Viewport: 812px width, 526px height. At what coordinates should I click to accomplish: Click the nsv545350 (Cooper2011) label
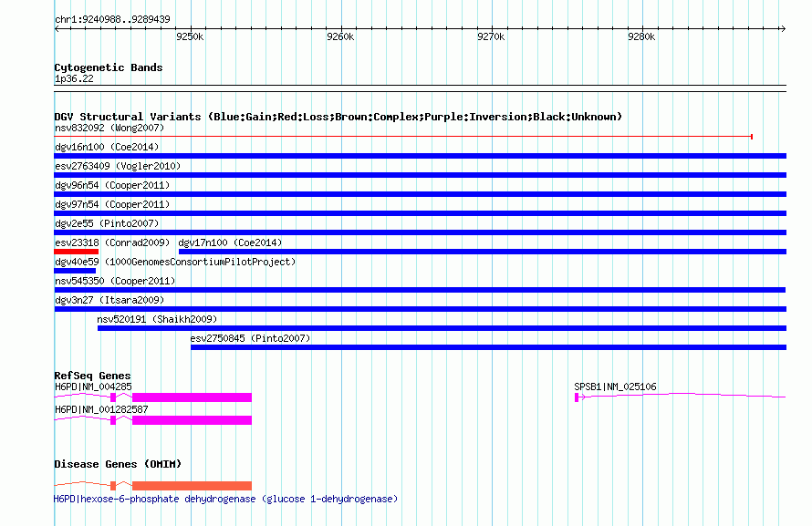(115, 281)
